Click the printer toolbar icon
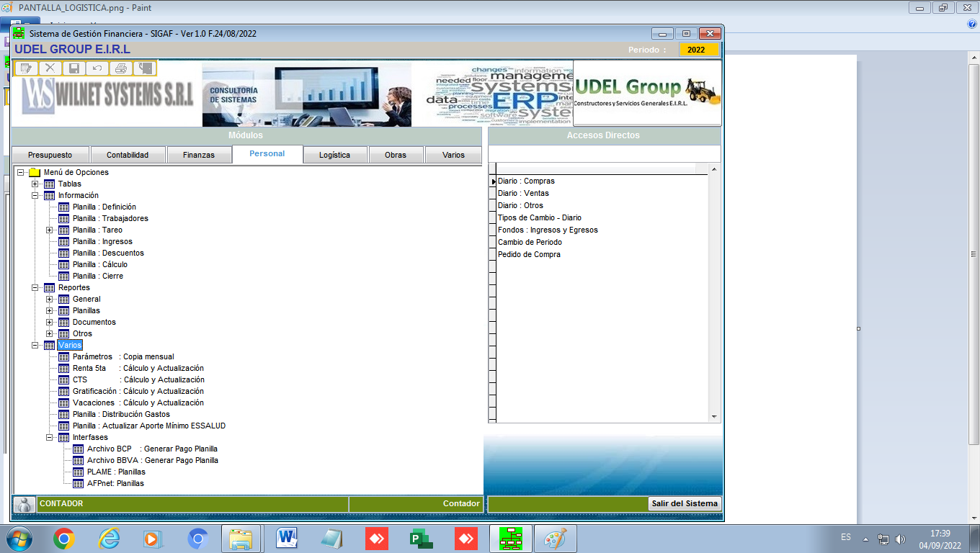The width and height of the screenshot is (980, 553). pyautogui.click(x=121, y=68)
